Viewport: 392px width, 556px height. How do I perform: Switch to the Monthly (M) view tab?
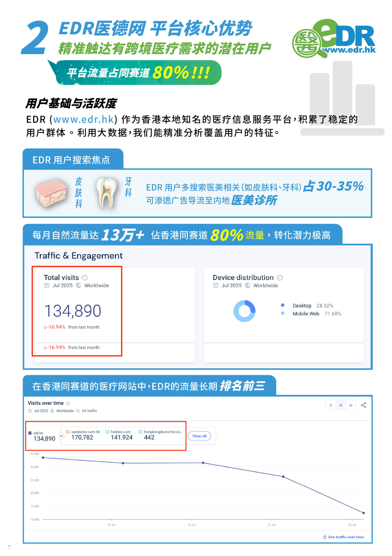[x=351, y=405]
